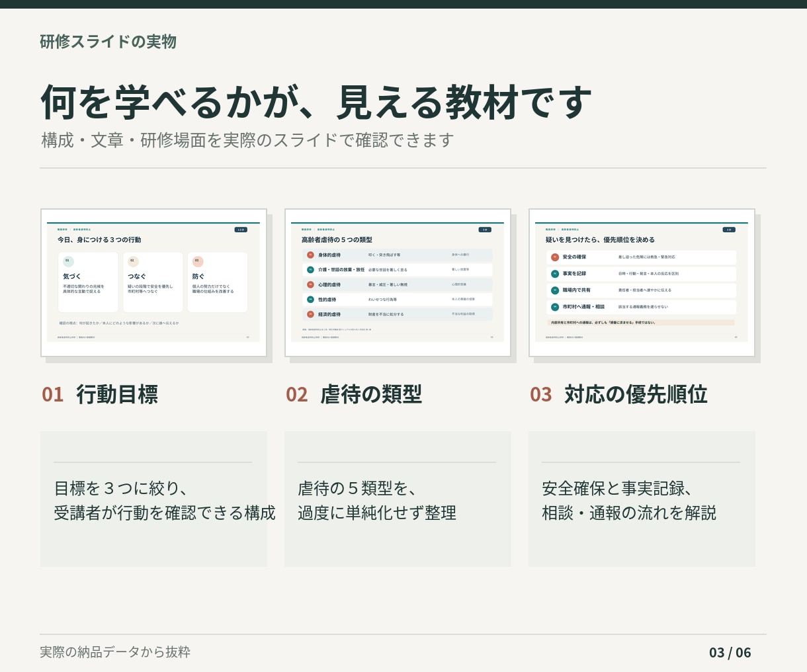Screen dimensions: 807x672
Task: Click the '事実を記録' row in the third thumbnail
Action: [x=642, y=274]
